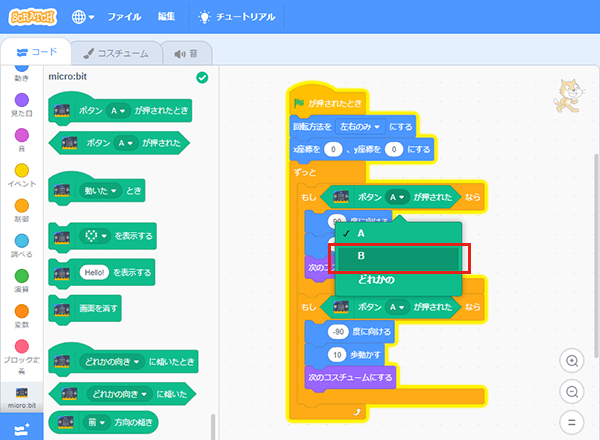Click the tutorial lightbulb icon
This screenshot has height=440, width=600.
click(x=204, y=17)
